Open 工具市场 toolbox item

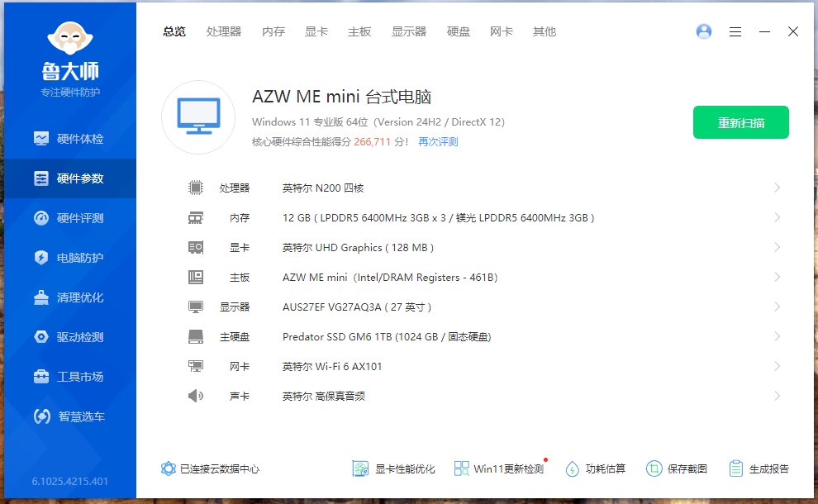tap(41, 377)
